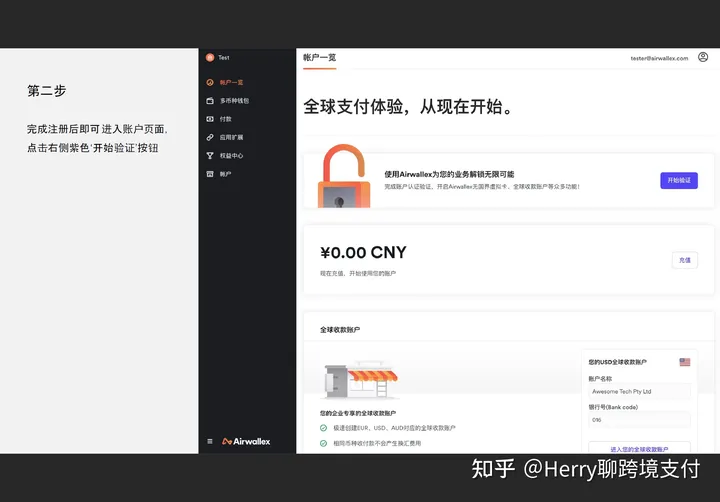The height and width of the screenshot is (502, 720).
Task: Click the 应用扩展 link icon in sidebar
Action: [210, 137]
